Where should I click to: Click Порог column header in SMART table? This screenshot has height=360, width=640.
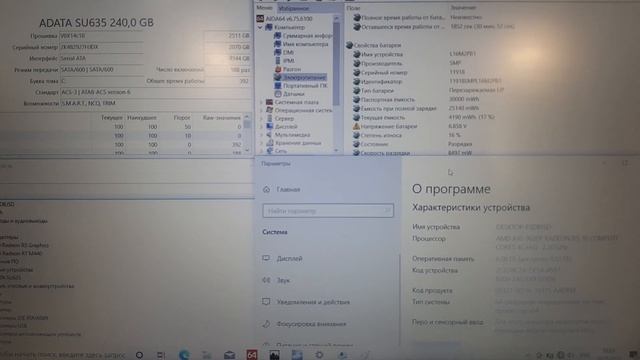point(182,118)
